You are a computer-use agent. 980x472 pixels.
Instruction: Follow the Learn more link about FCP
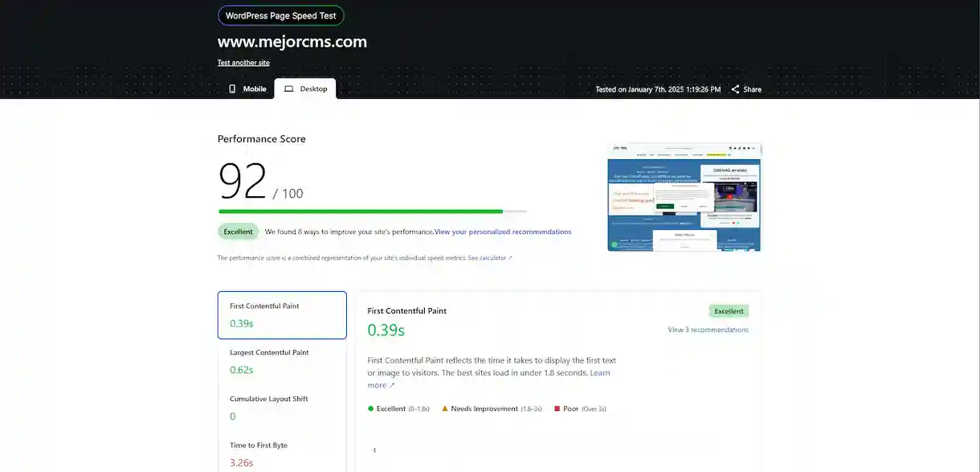(x=599, y=373)
